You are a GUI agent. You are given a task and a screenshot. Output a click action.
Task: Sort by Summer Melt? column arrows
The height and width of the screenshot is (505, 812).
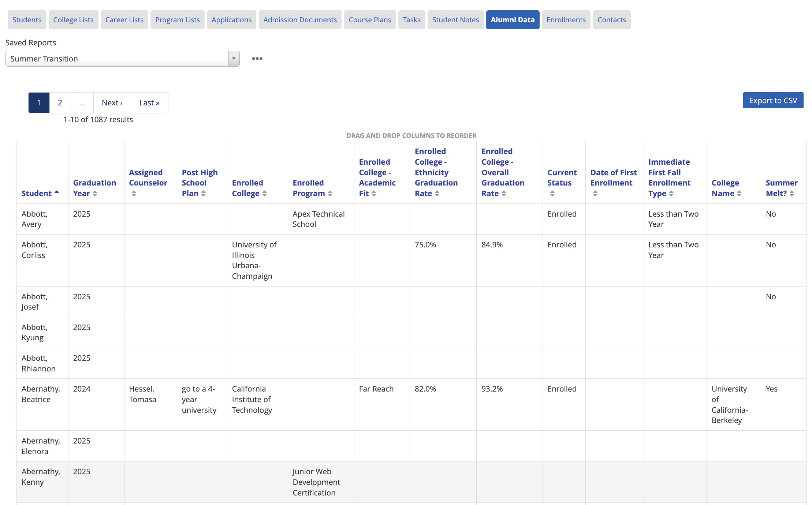[791, 194]
